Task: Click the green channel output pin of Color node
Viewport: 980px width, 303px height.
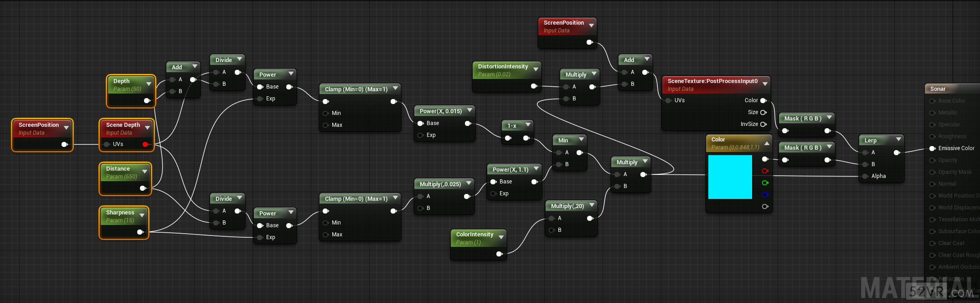Action: click(765, 183)
